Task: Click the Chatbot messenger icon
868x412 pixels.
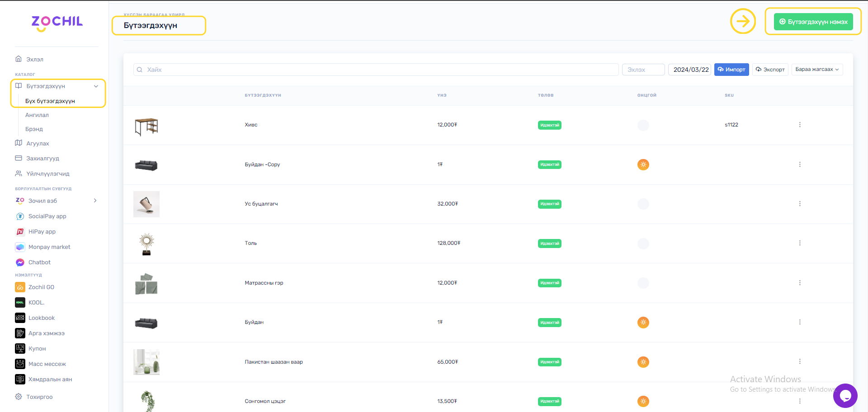Action: [20, 262]
